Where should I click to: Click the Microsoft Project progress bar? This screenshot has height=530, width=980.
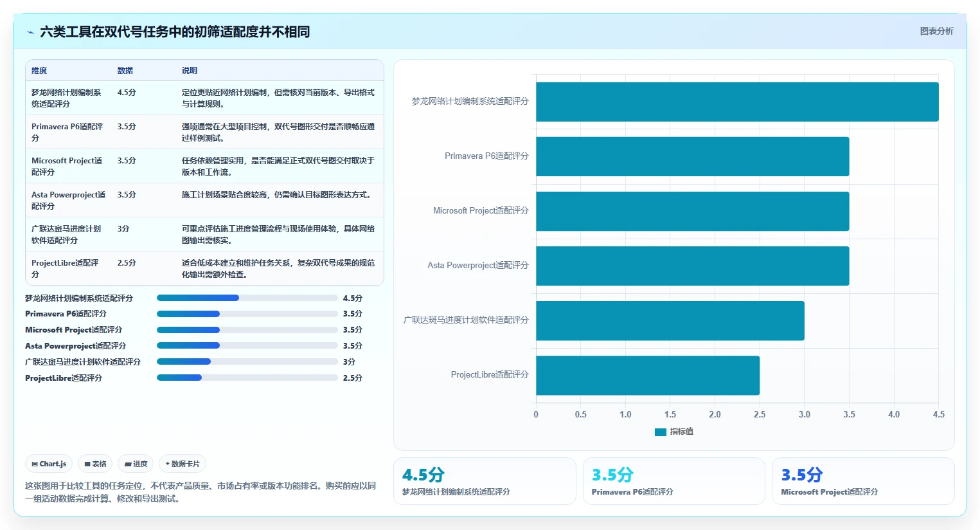pos(247,330)
